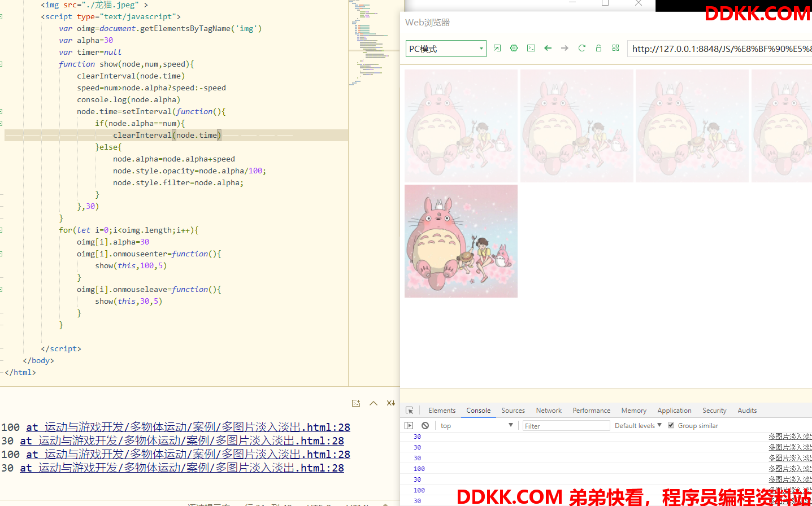This screenshot has width=812, height=506.
Task: Open devtools console icon in browser toolbar
Action: [x=531, y=49]
